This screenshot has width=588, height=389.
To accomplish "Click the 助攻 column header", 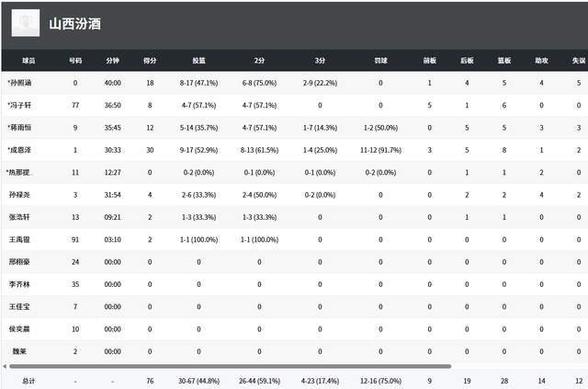I will (x=541, y=61).
